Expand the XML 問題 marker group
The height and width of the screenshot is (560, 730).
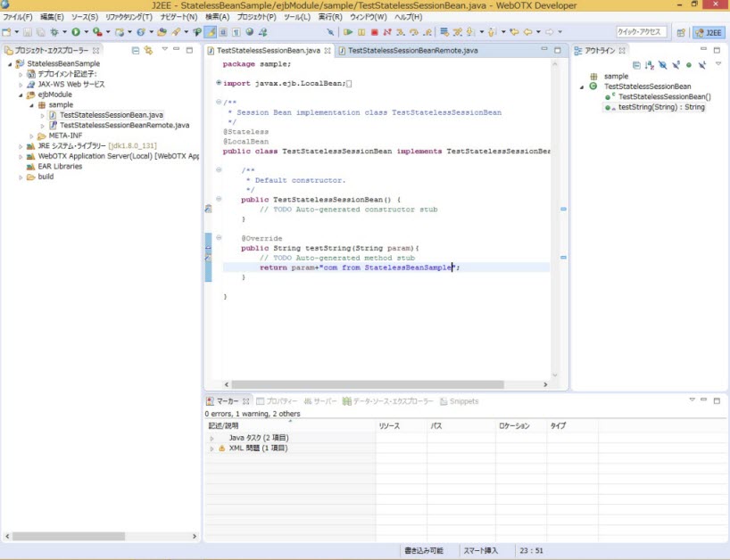tap(212, 449)
